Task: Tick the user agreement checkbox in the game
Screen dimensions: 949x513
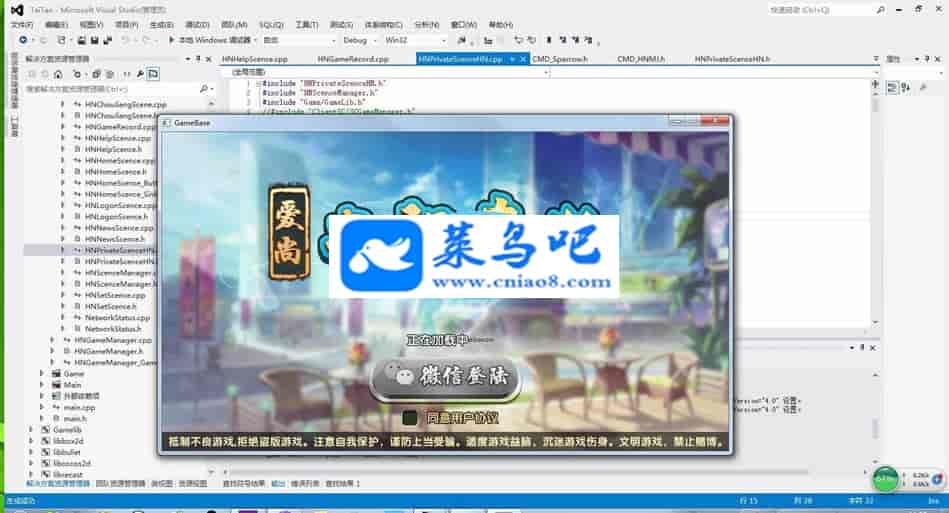Action: point(410,417)
